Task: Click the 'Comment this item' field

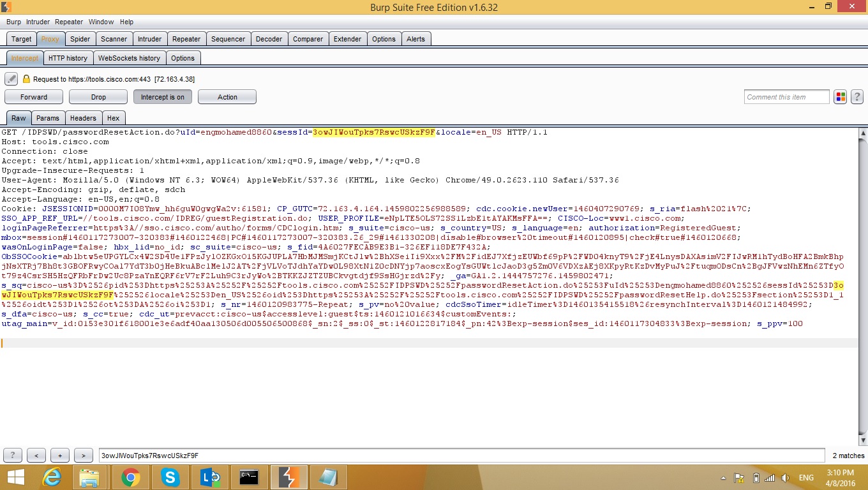Action: pos(786,97)
